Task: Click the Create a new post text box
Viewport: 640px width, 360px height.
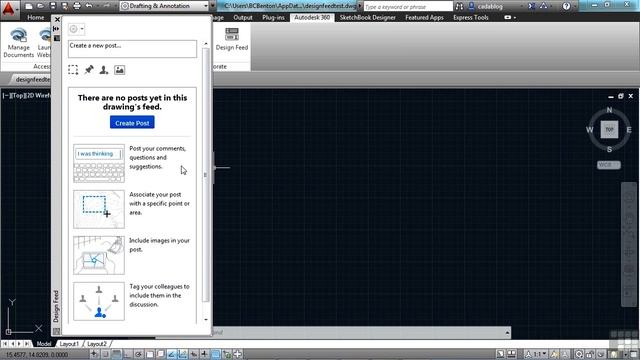Action: tap(132, 49)
